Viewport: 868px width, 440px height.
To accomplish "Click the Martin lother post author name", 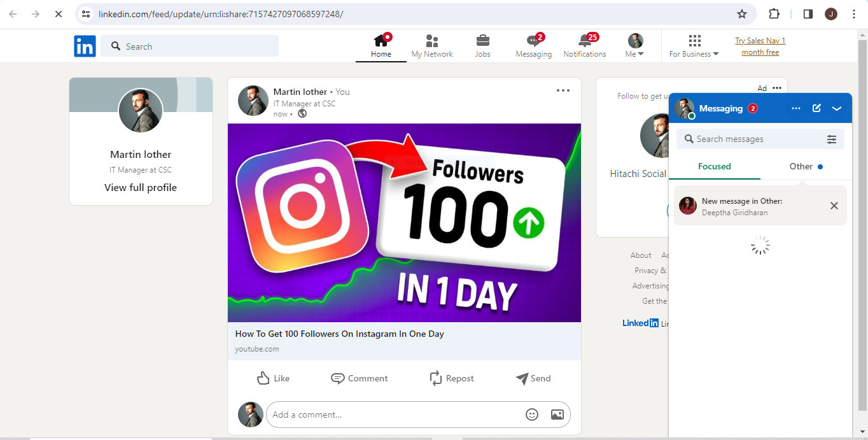I will coord(300,92).
